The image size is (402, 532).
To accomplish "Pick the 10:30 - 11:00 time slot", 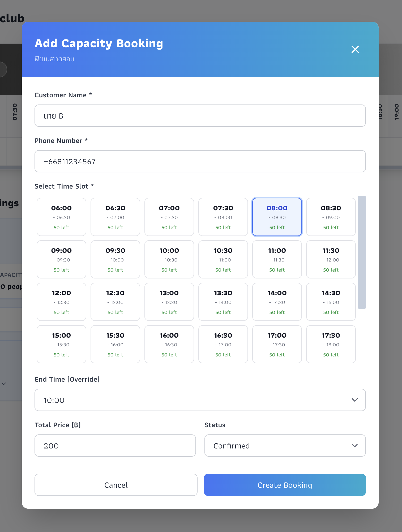I will [x=223, y=259].
